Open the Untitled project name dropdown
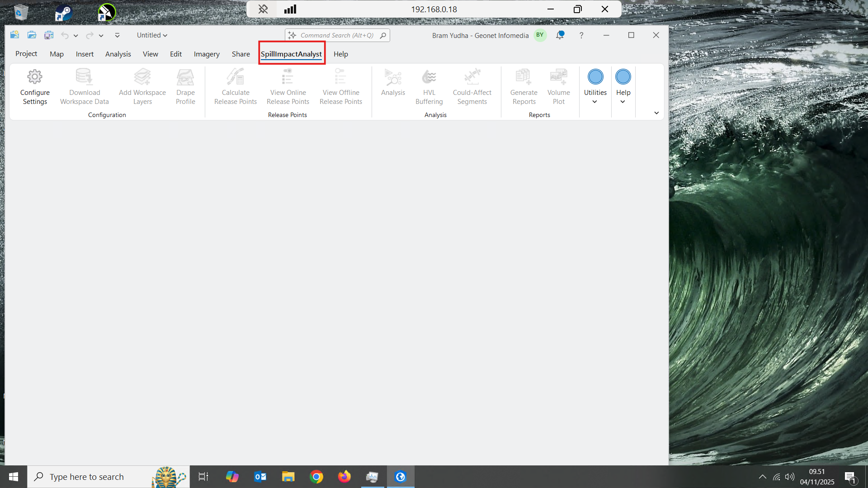 pyautogui.click(x=152, y=35)
